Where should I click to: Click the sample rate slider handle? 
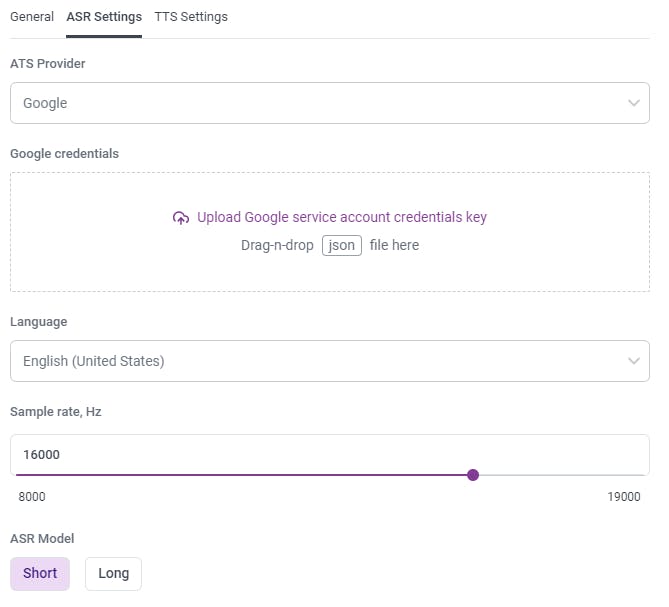click(x=473, y=475)
